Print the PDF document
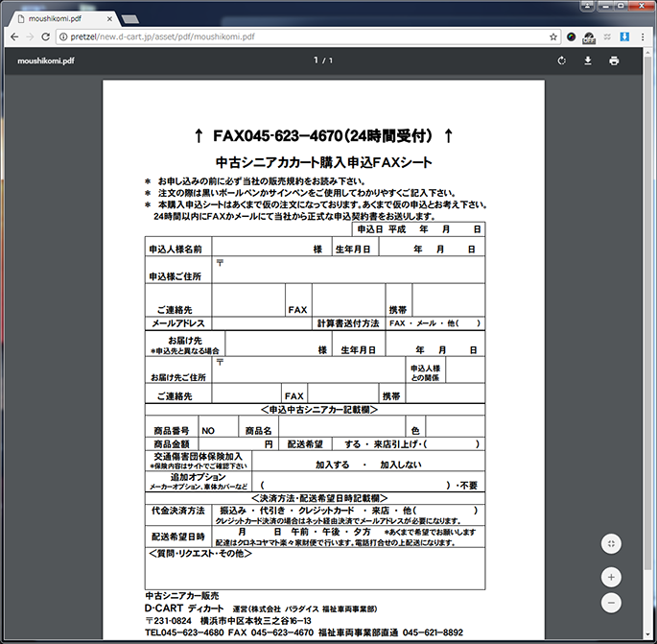The width and height of the screenshot is (657, 644). point(614,60)
